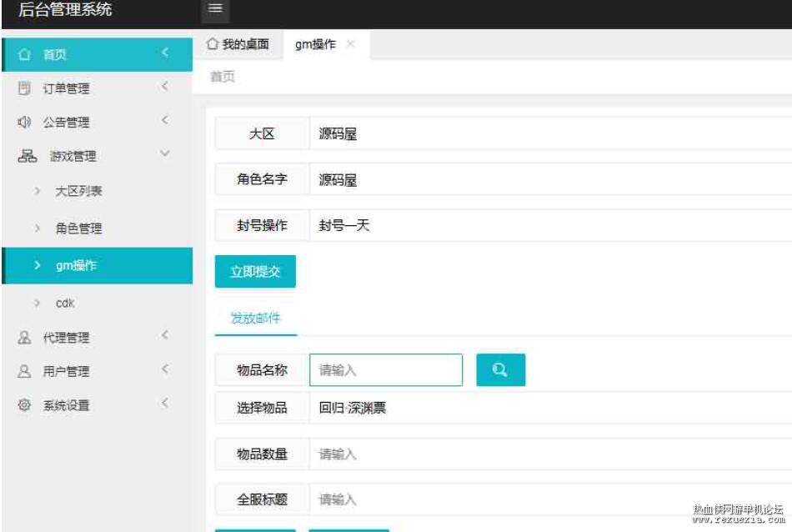Image resolution: width=792 pixels, height=532 pixels.
Task: Click the 角色名字 field label
Action: (x=262, y=178)
